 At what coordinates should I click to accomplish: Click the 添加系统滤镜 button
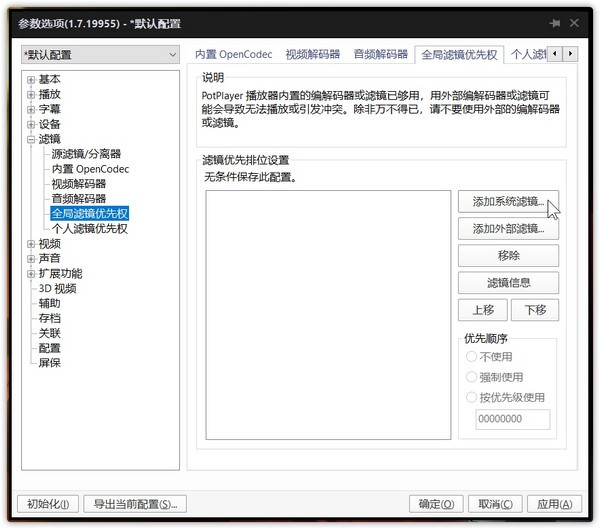508,202
